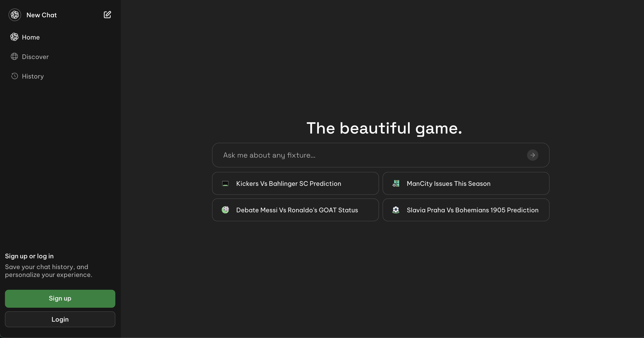
Task: Click the Home sidebar icon
Action: 14,37
